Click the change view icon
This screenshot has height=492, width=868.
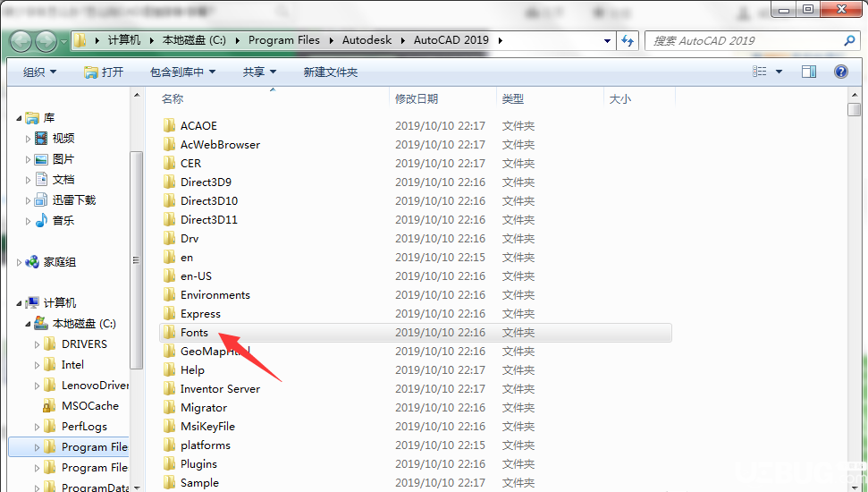point(760,72)
